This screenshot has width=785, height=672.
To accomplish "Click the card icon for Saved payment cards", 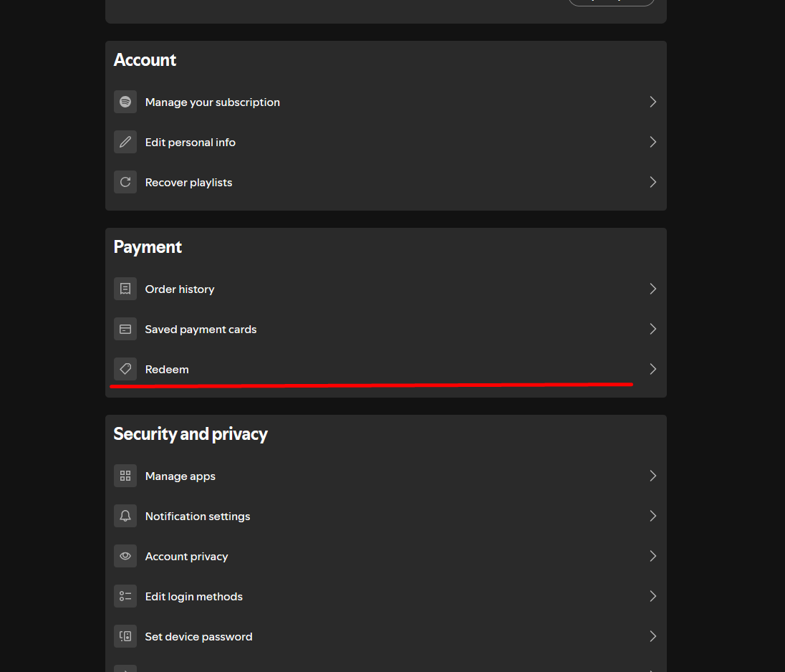I will tap(125, 329).
